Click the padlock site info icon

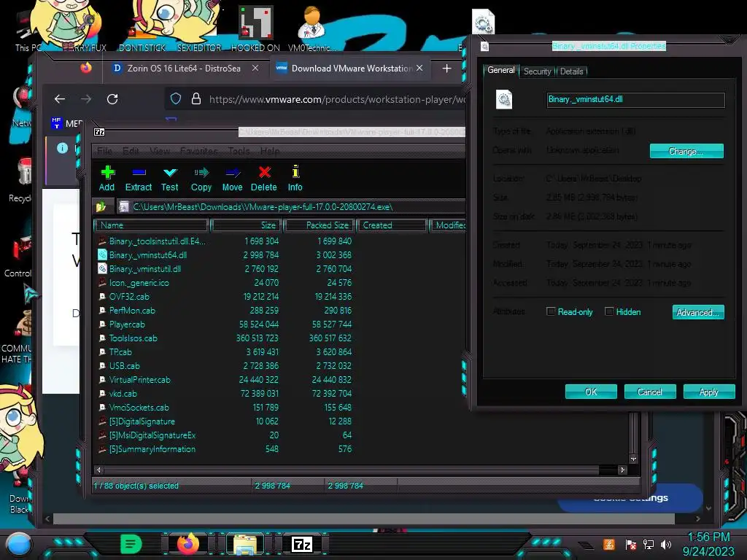pyautogui.click(x=196, y=99)
